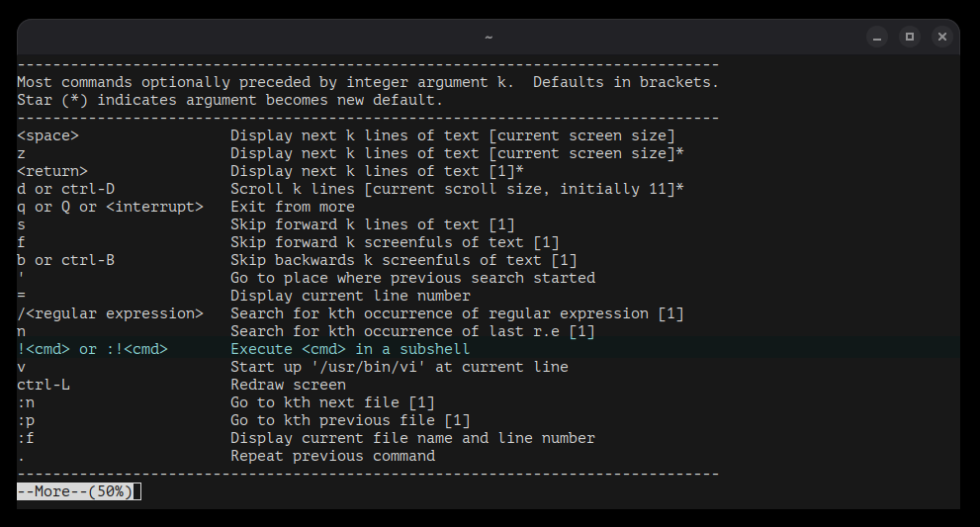Close the terminal window
Viewport: 980px width, 527px height.
[942, 37]
